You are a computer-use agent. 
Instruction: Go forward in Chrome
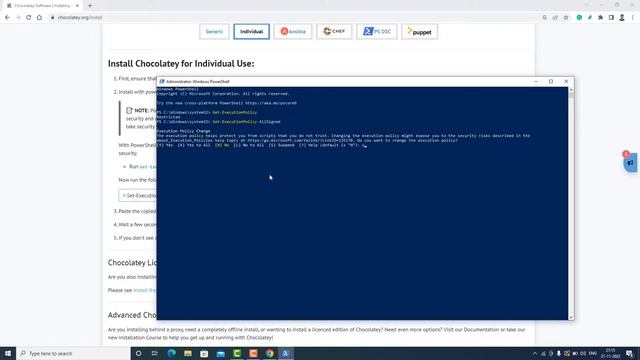[x=18, y=18]
